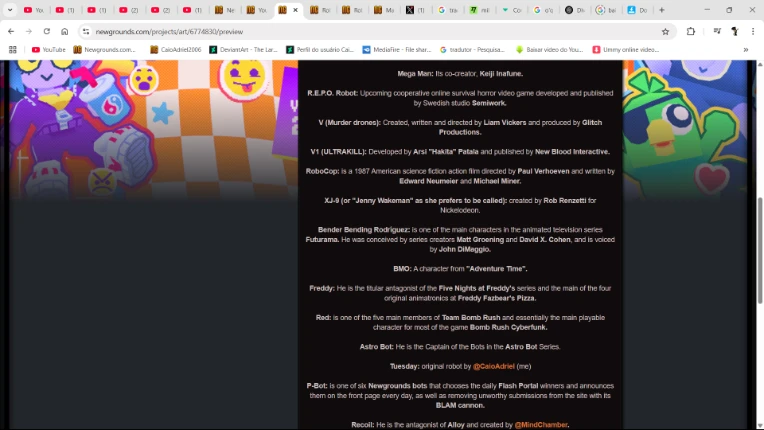Viewport: 764px width, 430px height.
Task: Go back to the previous page
Action: pos(11,31)
